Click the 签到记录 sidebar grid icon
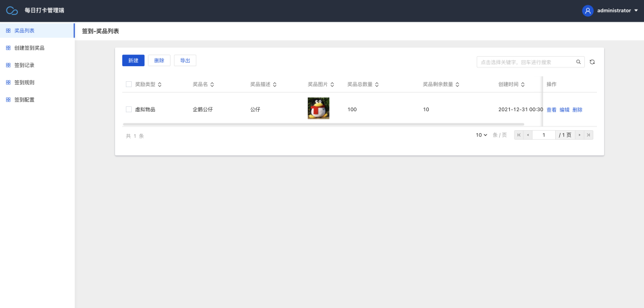Screen dimensions: 644x308 click(8, 65)
